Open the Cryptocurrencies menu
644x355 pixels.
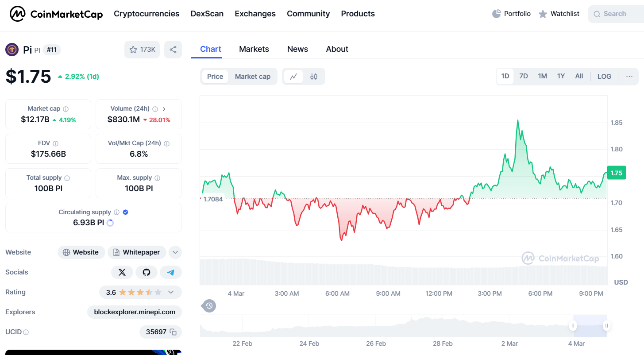click(x=147, y=14)
